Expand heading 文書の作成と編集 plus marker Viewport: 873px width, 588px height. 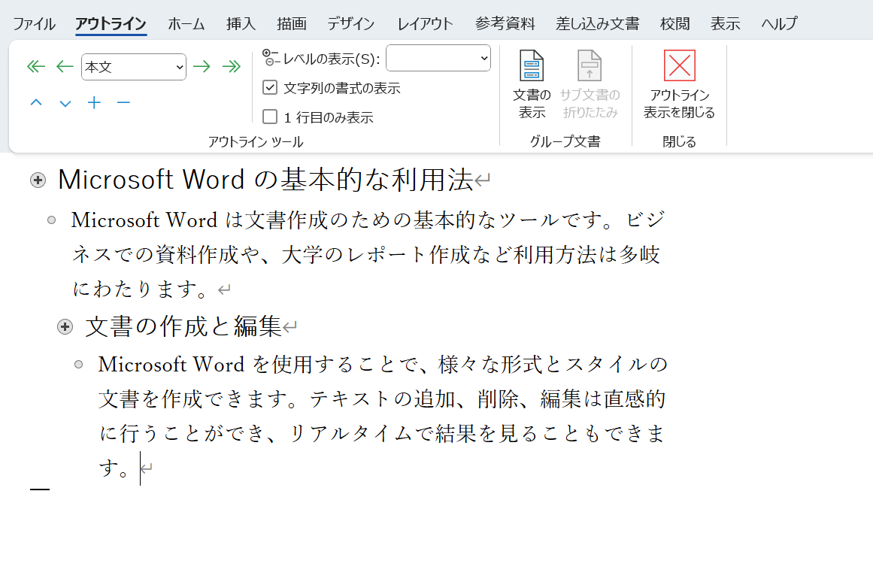65,326
